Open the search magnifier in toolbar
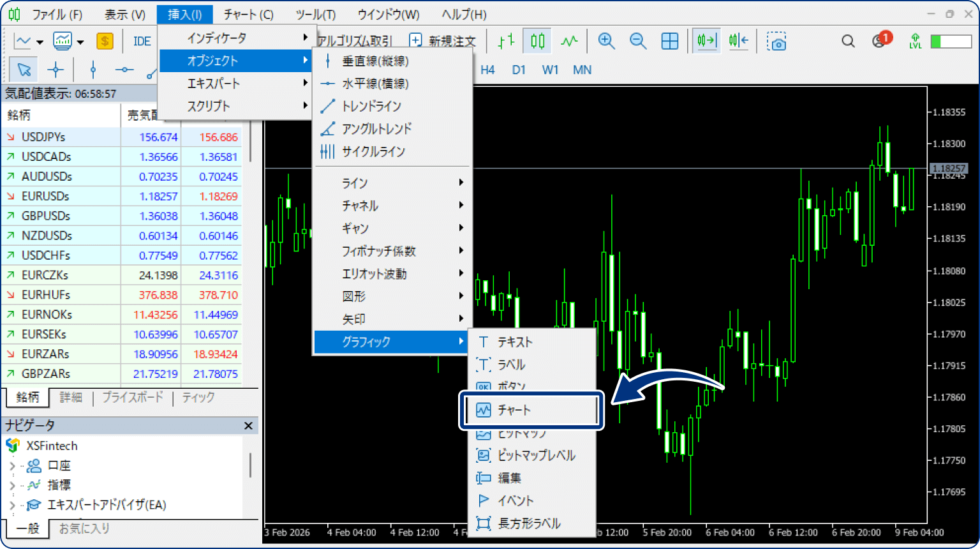This screenshot has height=549, width=980. click(848, 41)
